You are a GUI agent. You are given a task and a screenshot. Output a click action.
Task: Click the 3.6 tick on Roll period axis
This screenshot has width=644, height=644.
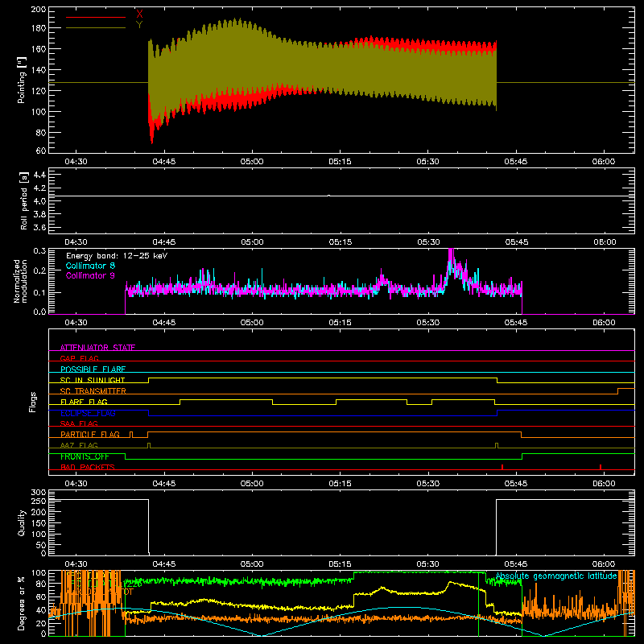pos(39,227)
